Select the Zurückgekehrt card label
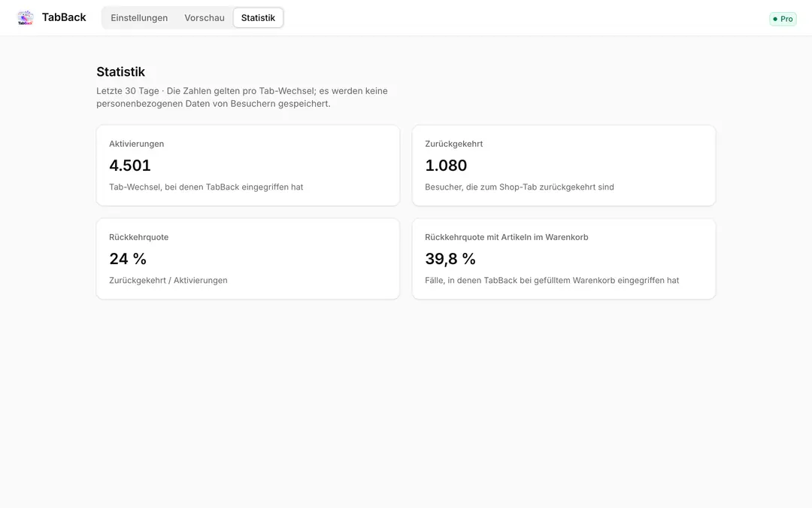This screenshot has height=508, width=812. pos(453,144)
